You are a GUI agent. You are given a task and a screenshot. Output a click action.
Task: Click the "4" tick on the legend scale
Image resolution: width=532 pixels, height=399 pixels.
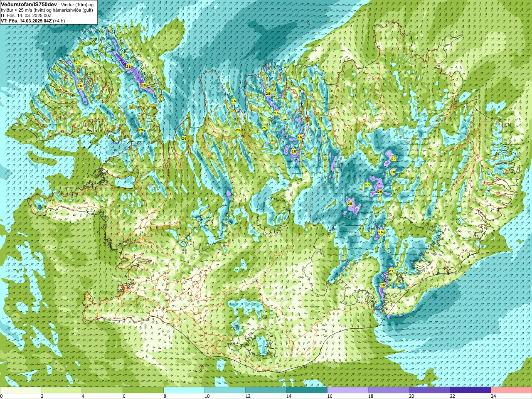[x=83, y=396]
